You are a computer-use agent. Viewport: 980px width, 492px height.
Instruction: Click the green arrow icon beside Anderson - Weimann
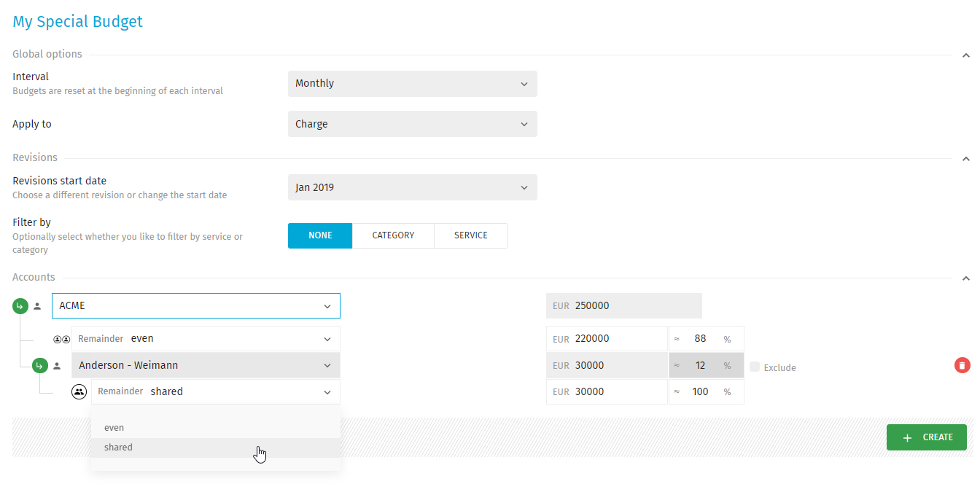tap(39, 365)
